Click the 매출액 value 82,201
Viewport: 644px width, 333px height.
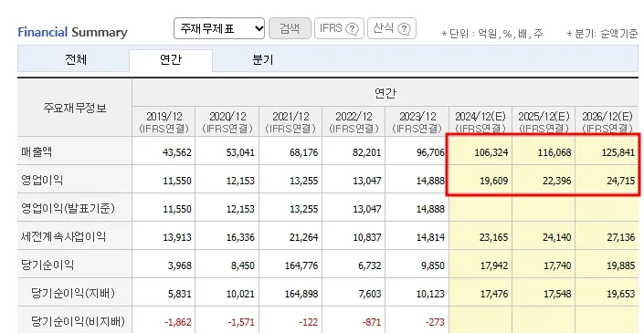367,153
